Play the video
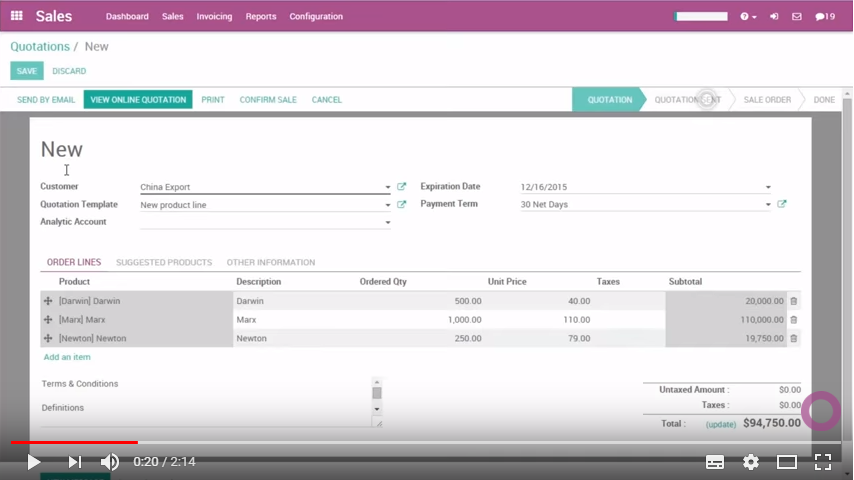The width and height of the screenshot is (854, 480). coord(33,462)
